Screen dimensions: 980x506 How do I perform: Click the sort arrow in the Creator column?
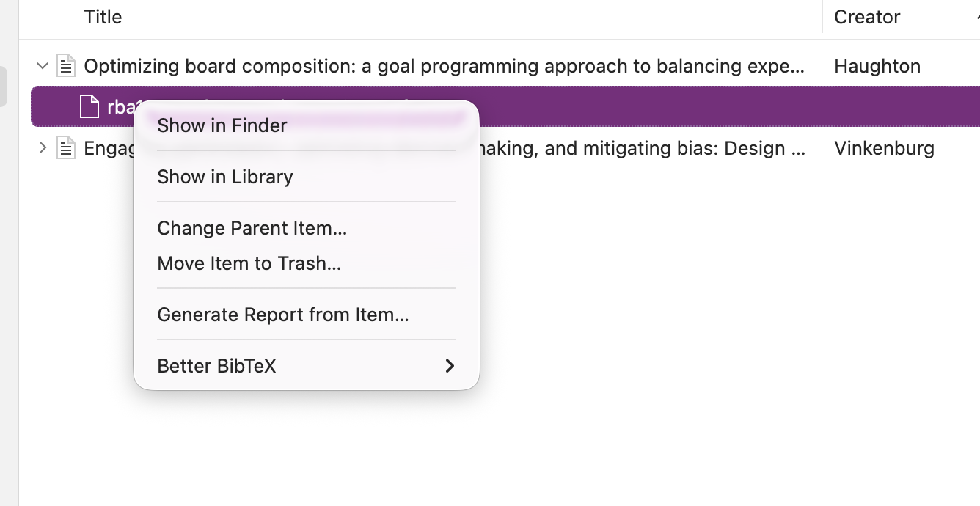[x=977, y=17]
